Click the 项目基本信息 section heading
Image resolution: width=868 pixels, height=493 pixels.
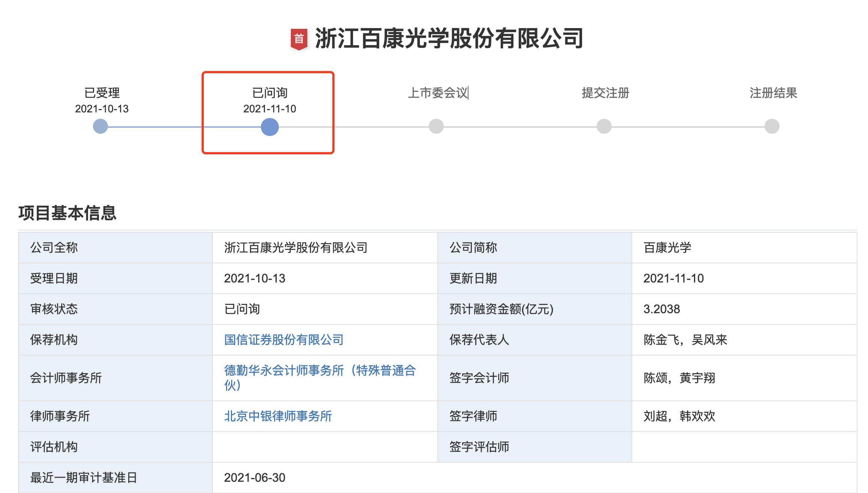[67, 213]
